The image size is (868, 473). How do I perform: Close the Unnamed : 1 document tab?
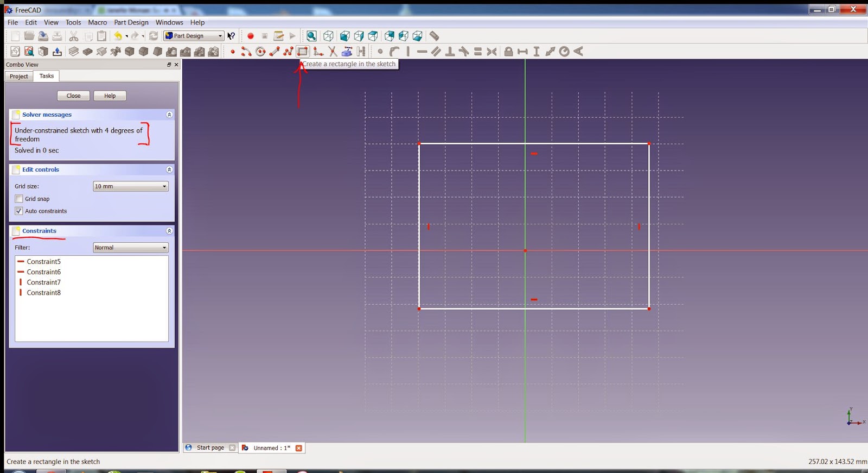point(298,448)
